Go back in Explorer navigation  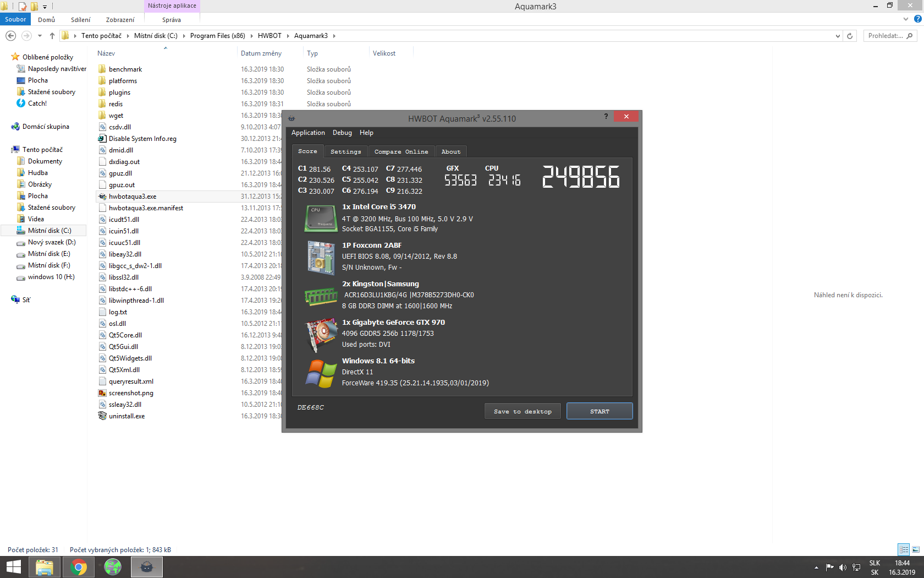coord(10,36)
